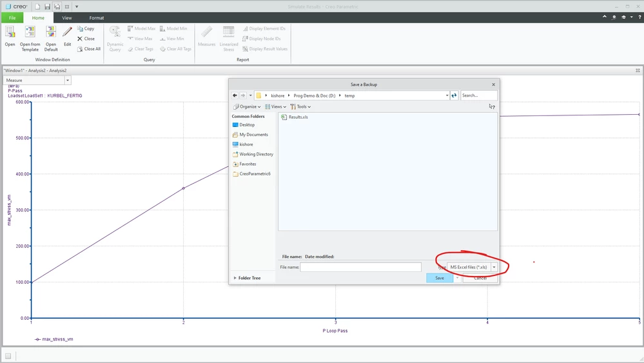The height and width of the screenshot is (363, 644).
Task: Click the Save a copy icon in quick access toolbar
Action: click(57, 6)
